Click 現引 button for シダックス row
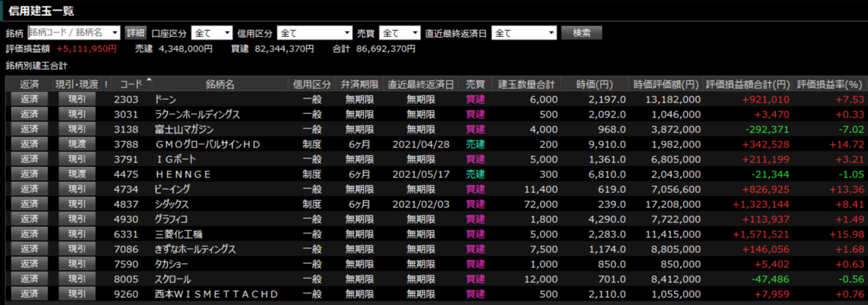The image size is (868, 305). coord(77,204)
